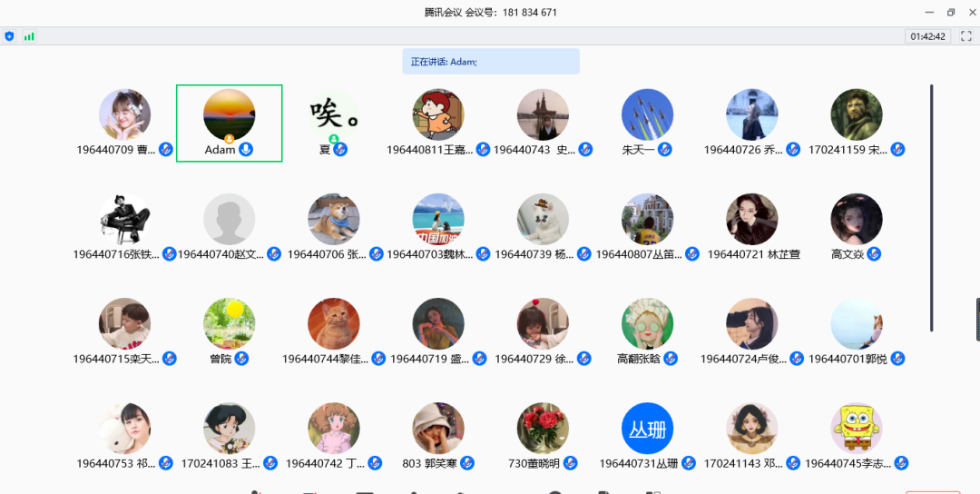The image size is (980, 494).
Task: Select the SpongeBob avatar of 196440745李志
Action: click(857, 429)
